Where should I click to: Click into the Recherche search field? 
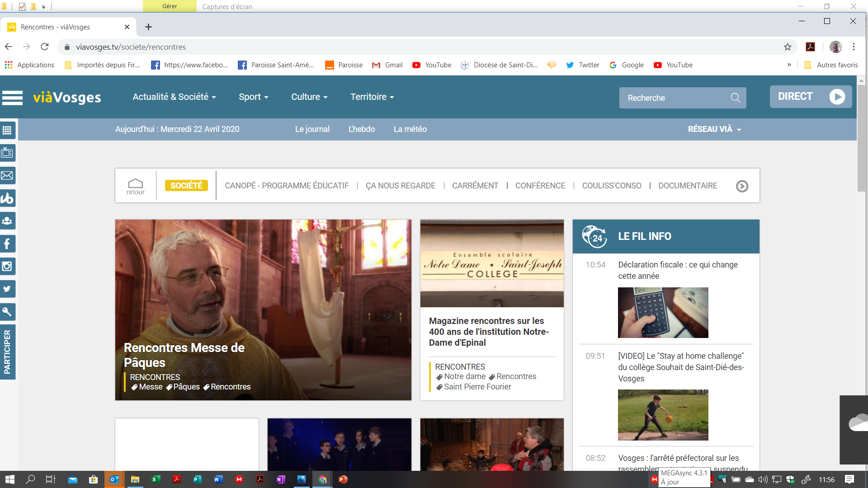point(674,98)
